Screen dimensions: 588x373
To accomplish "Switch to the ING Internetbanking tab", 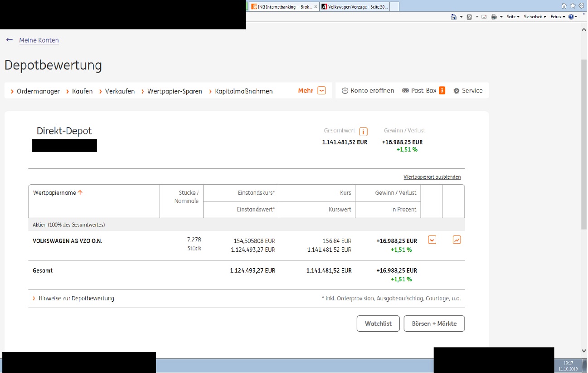I will (284, 6).
